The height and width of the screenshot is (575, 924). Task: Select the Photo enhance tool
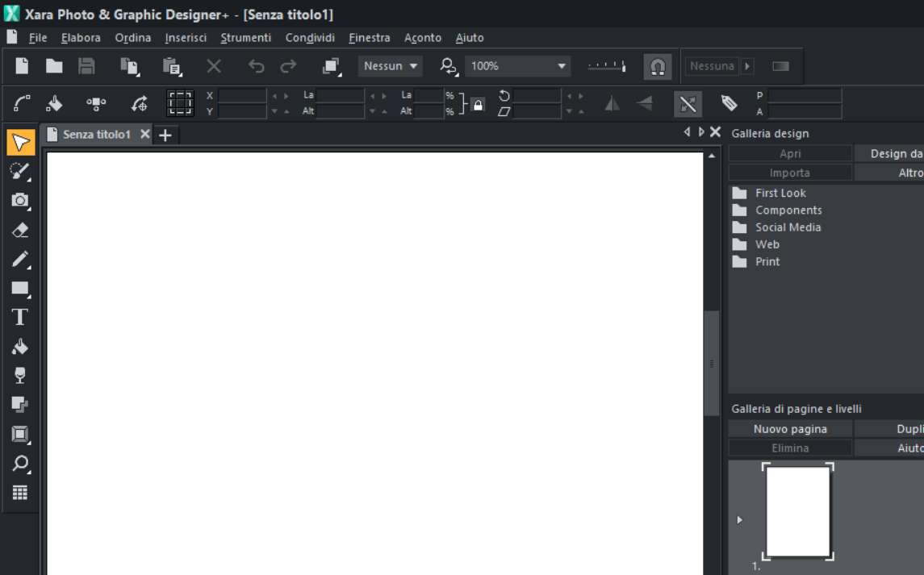(21, 172)
